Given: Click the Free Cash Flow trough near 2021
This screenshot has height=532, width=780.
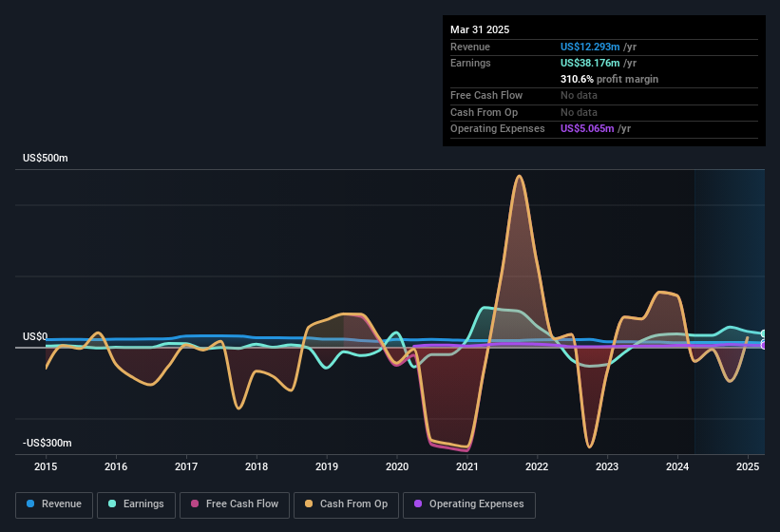Looking at the screenshot, I should [467, 450].
